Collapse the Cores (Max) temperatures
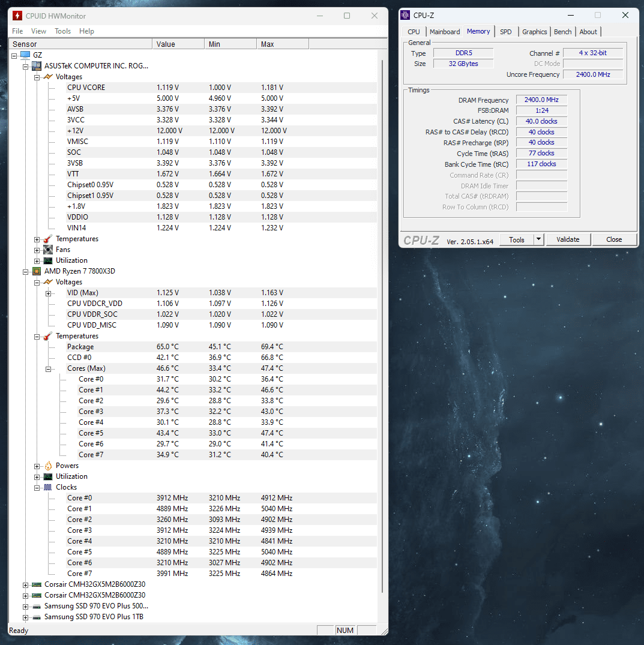The height and width of the screenshot is (645, 644). tap(48, 369)
